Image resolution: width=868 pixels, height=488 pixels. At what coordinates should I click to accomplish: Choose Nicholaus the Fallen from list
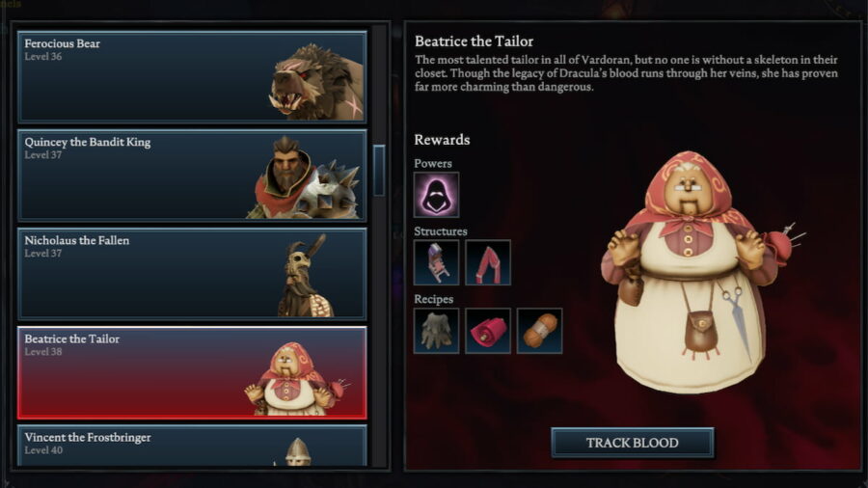[x=192, y=274]
